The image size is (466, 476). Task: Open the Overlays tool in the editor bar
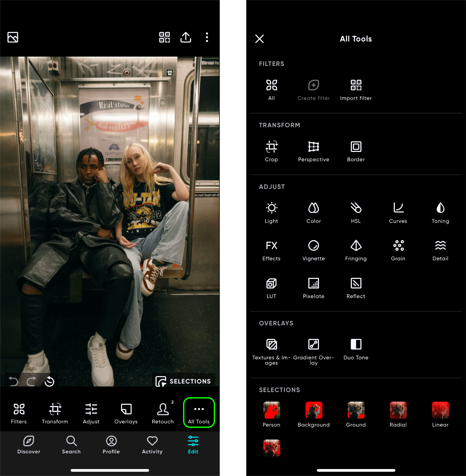coord(126,414)
